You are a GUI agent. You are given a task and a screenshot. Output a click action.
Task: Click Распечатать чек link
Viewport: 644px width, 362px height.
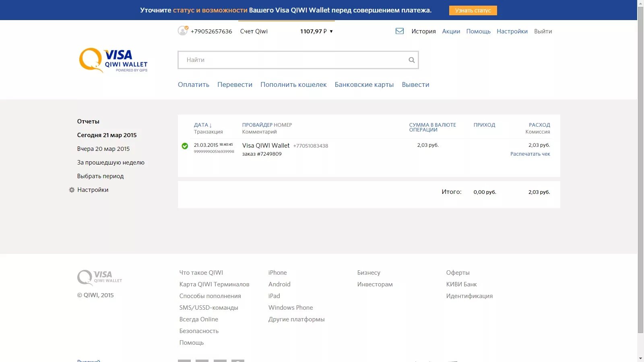530,154
